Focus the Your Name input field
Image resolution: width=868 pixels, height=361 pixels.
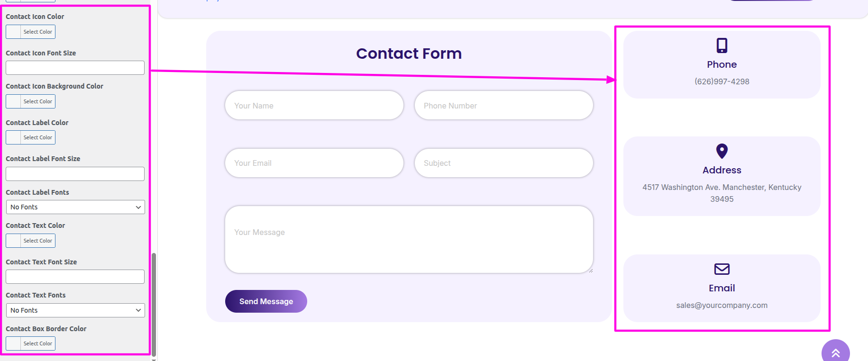click(x=314, y=106)
